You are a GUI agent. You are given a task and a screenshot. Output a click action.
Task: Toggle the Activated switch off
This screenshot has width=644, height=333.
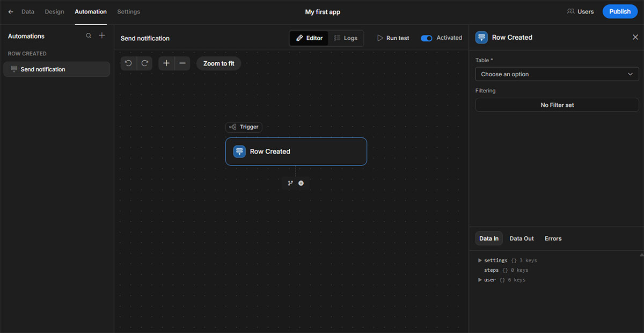point(427,38)
